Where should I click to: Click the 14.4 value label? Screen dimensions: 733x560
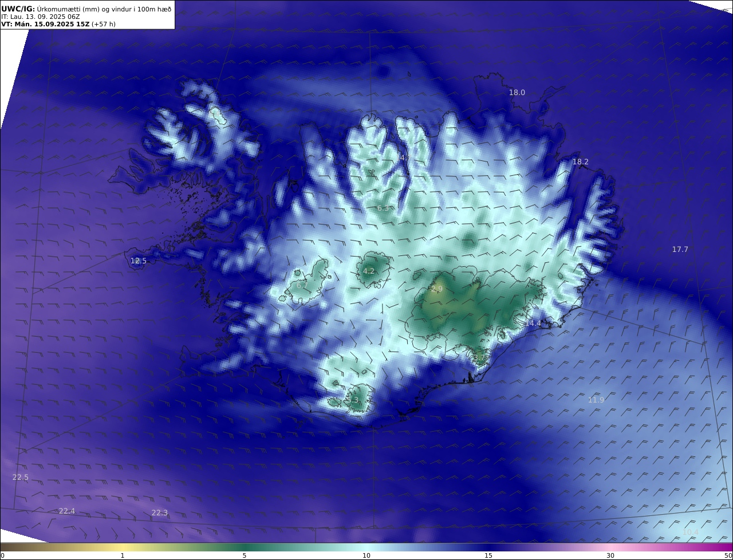point(533,324)
